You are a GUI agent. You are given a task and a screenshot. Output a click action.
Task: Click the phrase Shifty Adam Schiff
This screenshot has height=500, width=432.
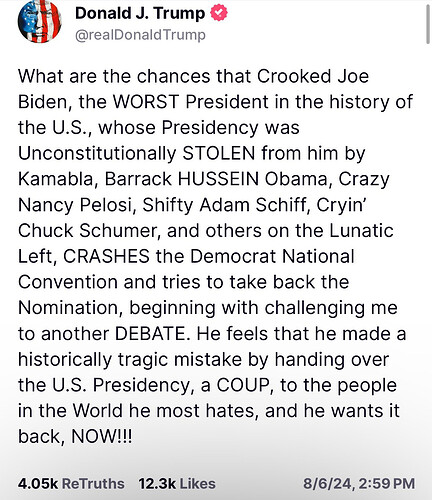click(224, 205)
